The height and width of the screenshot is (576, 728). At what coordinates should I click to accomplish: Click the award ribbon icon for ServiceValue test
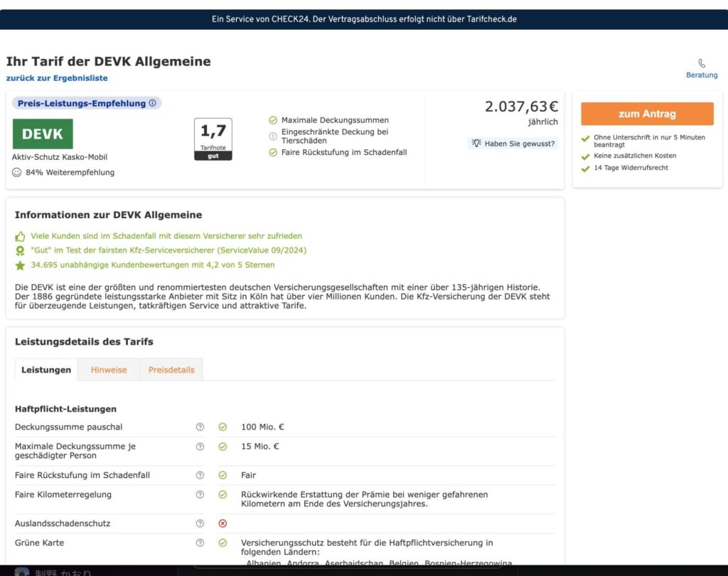point(20,251)
